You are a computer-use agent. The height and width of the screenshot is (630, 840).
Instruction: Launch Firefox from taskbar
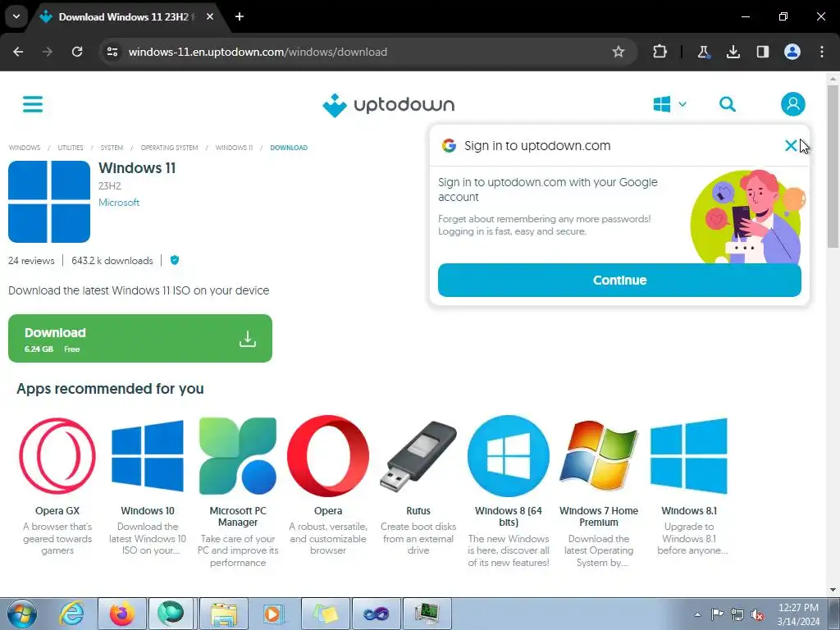point(122,614)
